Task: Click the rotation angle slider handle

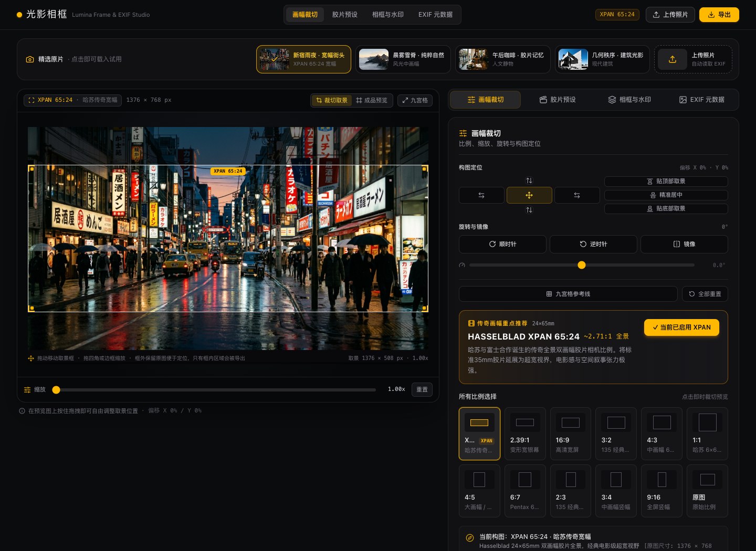Action: (x=581, y=265)
